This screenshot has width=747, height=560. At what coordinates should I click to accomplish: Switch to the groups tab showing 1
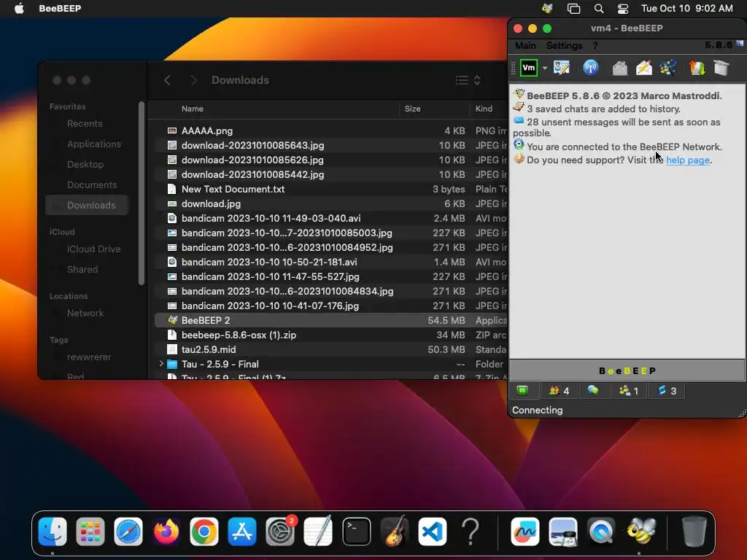point(628,391)
